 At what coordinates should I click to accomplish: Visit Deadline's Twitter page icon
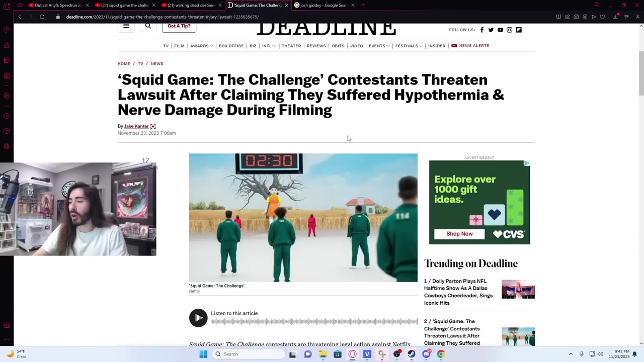491,30
